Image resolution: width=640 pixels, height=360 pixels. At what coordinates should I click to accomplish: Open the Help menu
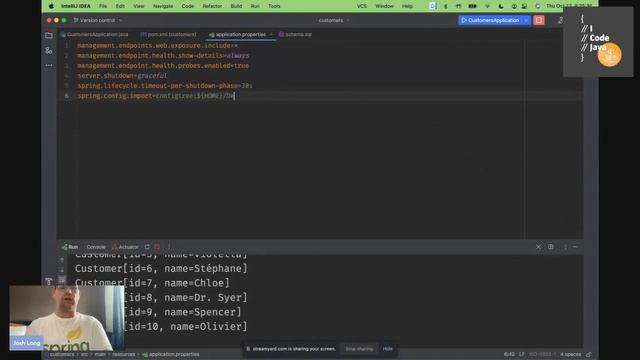click(407, 6)
